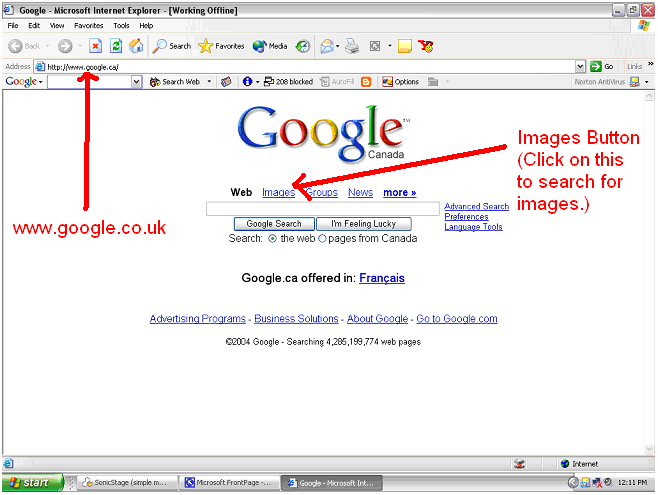This screenshot has height=495, width=658.
Task: Open the Edit menu
Action: click(34, 26)
